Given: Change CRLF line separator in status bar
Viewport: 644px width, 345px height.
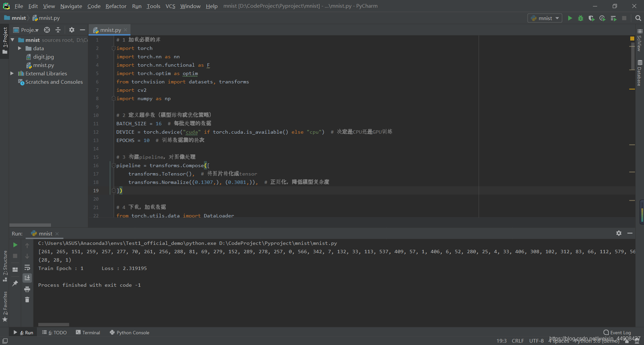Looking at the screenshot, I should click(x=518, y=341).
